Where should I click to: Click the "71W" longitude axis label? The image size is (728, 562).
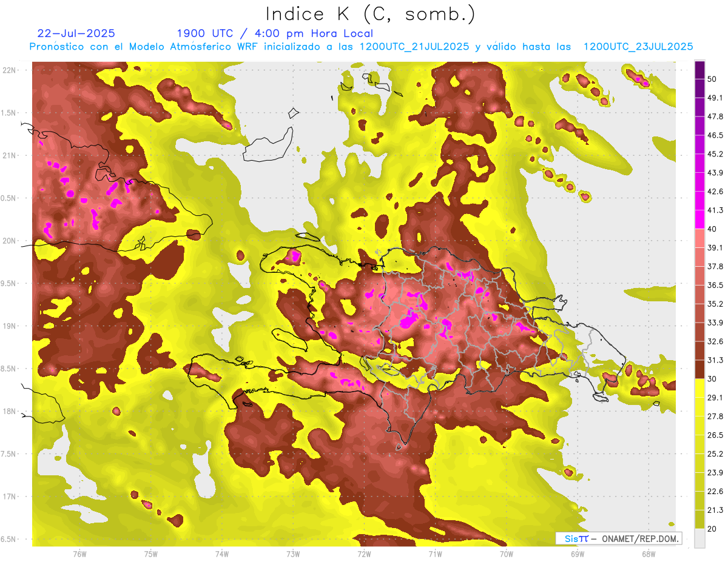(435, 554)
